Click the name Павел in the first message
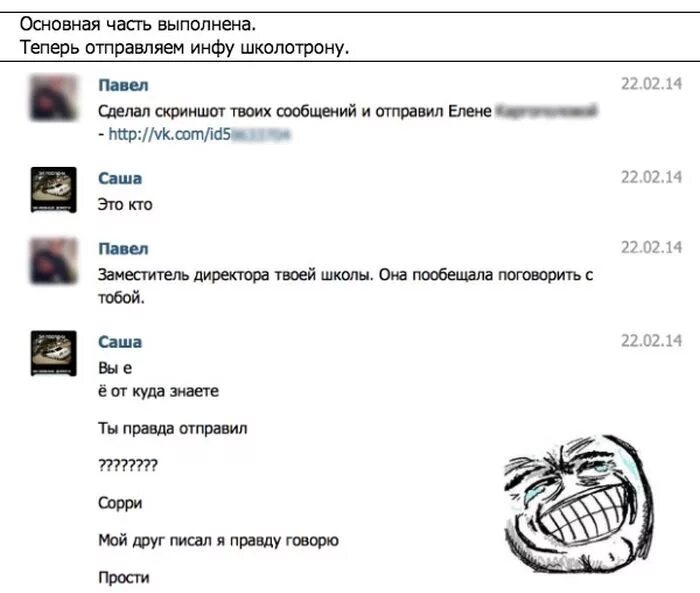Viewport: 700px width, 593px height. 123,85
